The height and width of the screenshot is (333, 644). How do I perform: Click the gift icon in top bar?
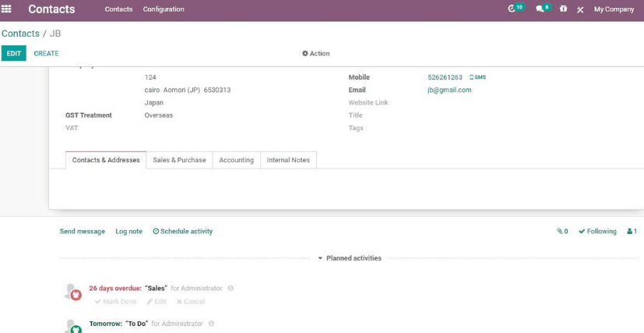pyautogui.click(x=563, y=9)
